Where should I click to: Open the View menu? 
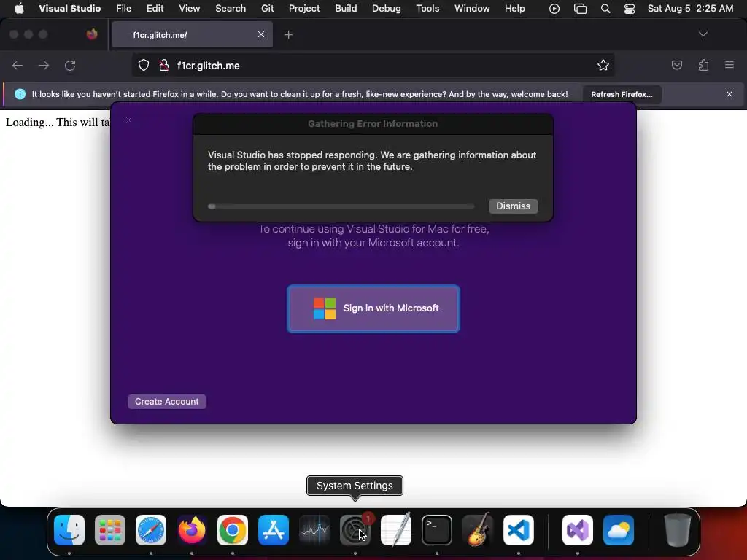click(190, 9)
